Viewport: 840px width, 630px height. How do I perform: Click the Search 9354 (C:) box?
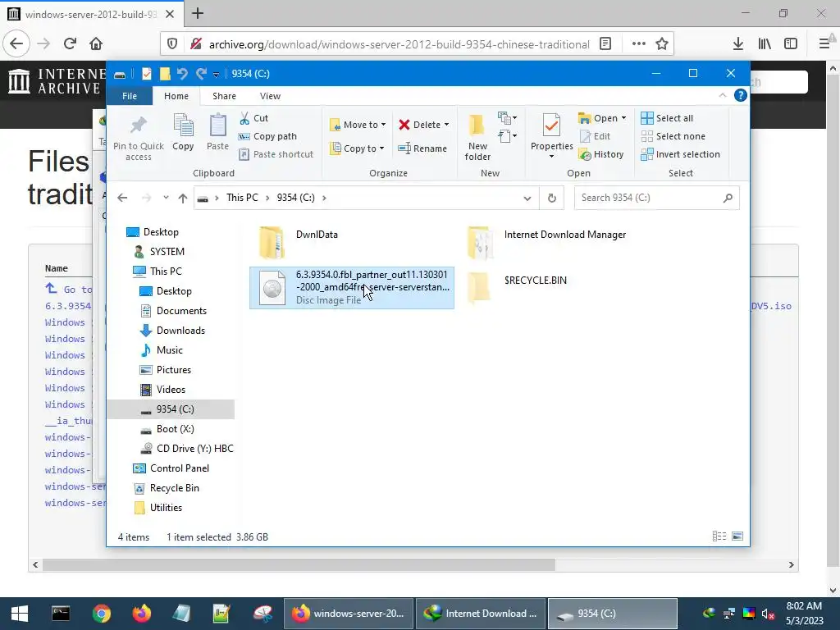[x=657, y=198]
